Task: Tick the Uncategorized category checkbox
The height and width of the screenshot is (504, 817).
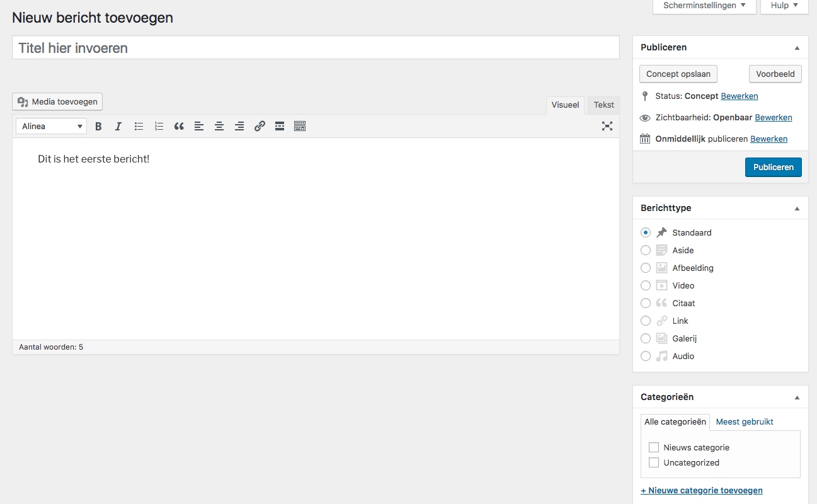Action: click(x=654, y=462)
